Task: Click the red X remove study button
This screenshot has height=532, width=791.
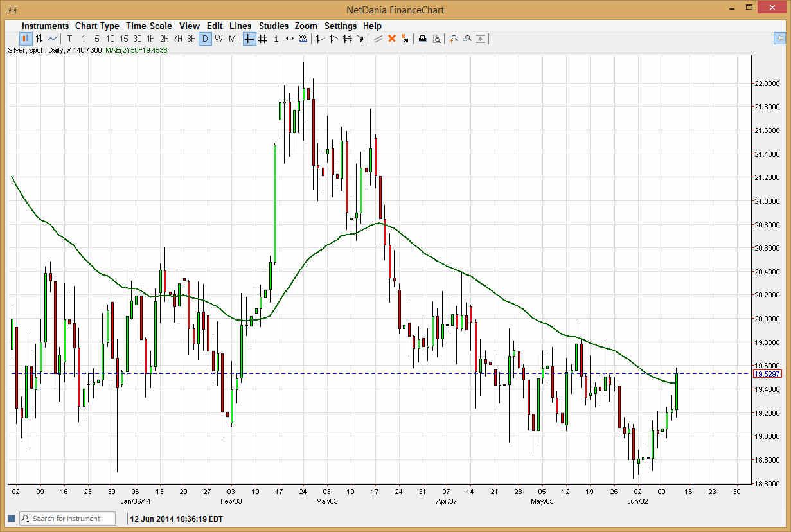Action: pyautogui.click(x=391, y=39)
